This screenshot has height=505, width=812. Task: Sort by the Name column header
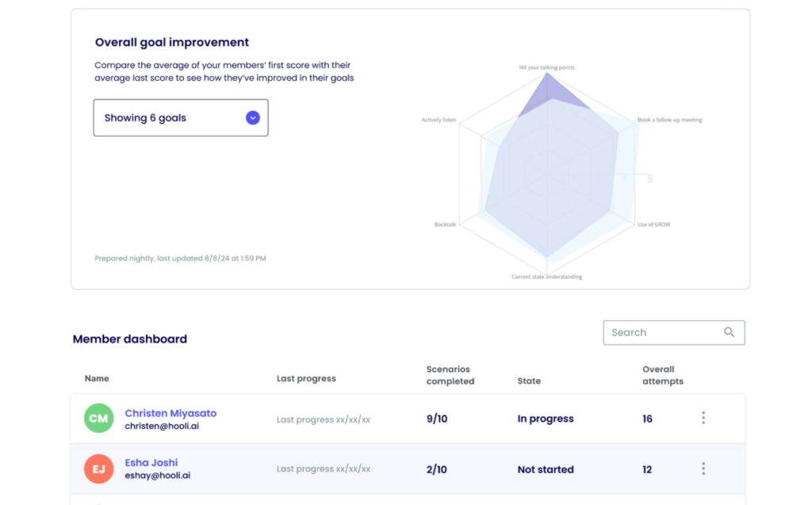point(97,379)
